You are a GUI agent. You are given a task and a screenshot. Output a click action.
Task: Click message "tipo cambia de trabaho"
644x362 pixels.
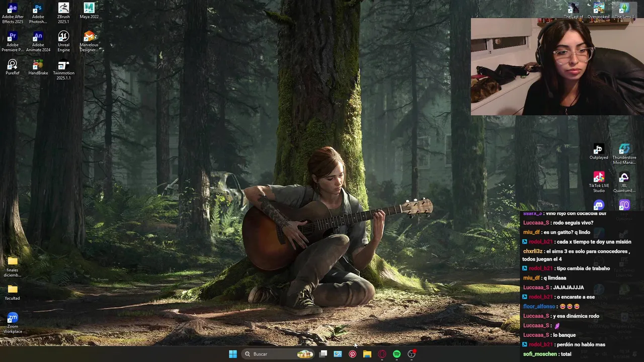(583, 268)
